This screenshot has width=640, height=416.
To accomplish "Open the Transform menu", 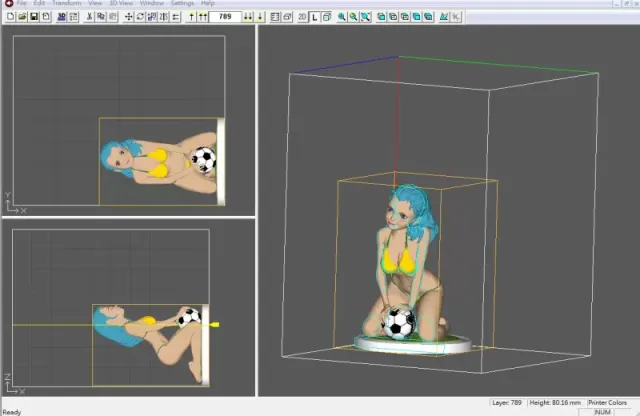I will pyautogui.click(x=67, y=3).
